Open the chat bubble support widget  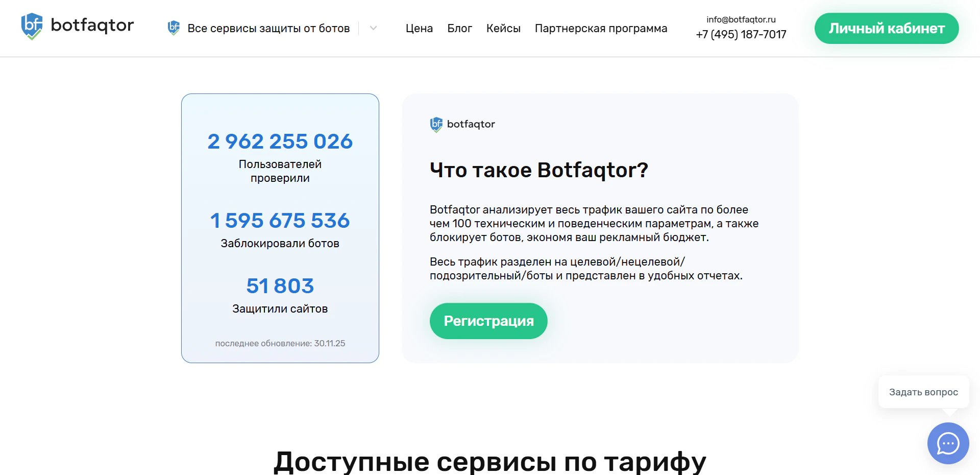coord(948,443)
